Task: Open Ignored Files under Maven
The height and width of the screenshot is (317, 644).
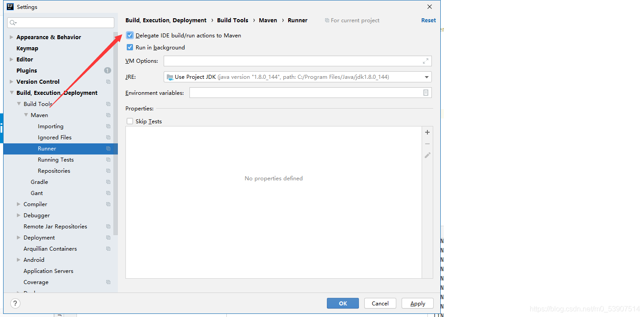Action: [55, 138]
